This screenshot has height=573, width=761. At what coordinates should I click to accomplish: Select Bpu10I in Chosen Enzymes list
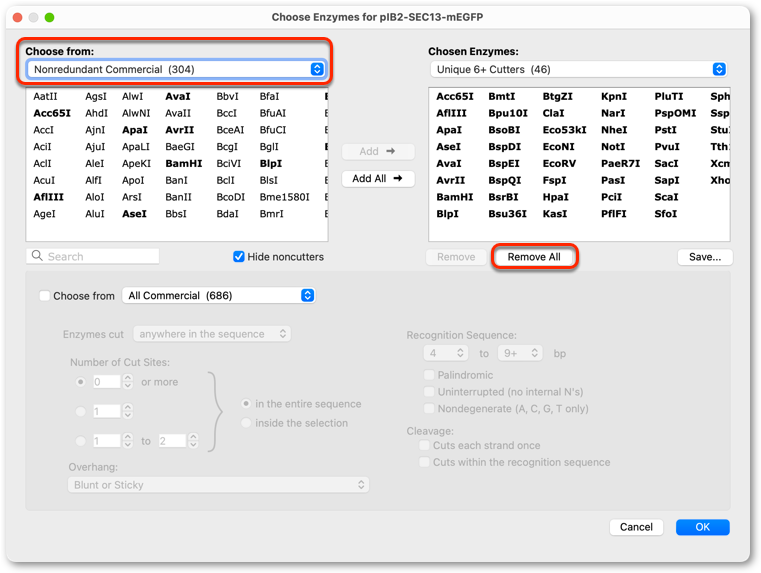(x=508, y=113)
